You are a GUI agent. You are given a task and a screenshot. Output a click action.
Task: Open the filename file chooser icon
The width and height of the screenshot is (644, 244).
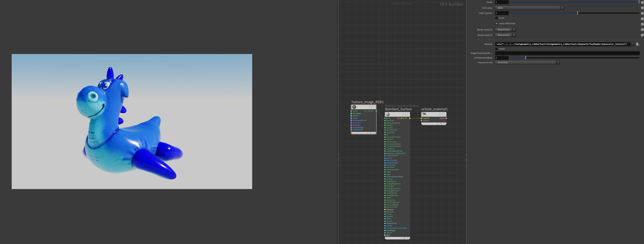pos(637,44)
